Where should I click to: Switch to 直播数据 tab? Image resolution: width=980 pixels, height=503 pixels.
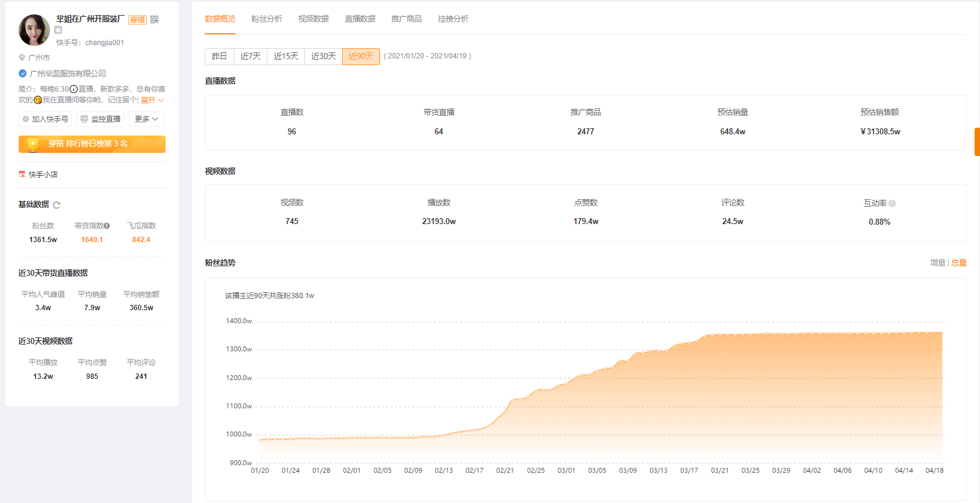click(x=360, y=19)
